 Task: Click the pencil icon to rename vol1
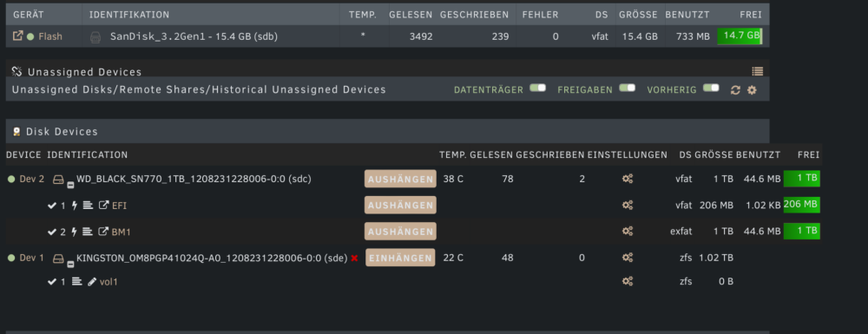[92, 281]
